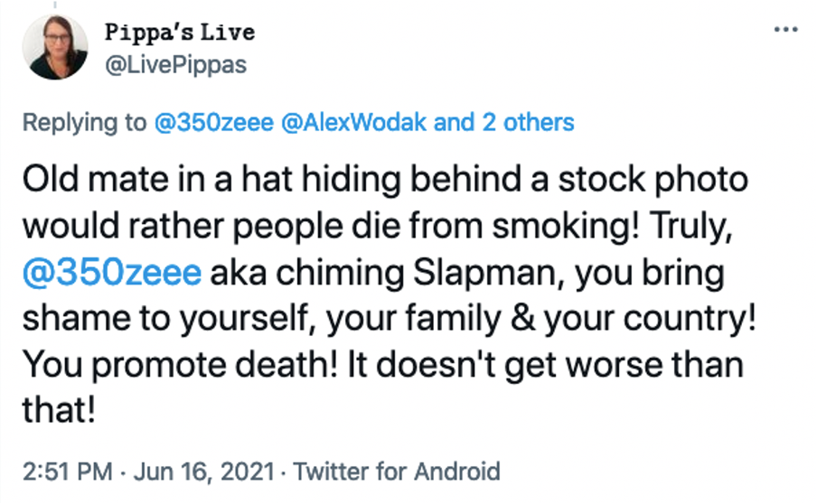The height and width of the screenshot is (504, 817).
Task: Open the three-dot more options menu
Action: [785, 30]
